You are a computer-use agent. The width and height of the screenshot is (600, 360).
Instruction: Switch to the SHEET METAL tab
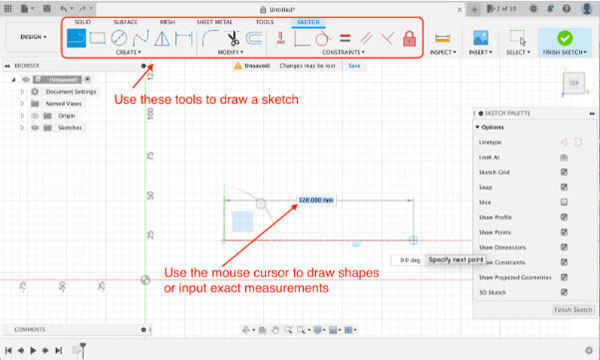pyautogui.click(x=214, y=22)
